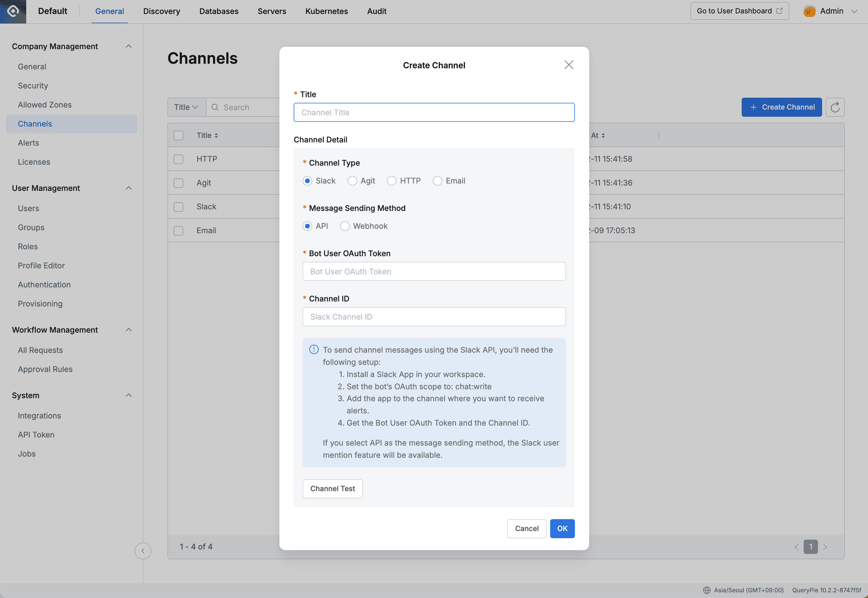Select Email as the Channel Type
The image size is (868, 598).
coord(437,180)
